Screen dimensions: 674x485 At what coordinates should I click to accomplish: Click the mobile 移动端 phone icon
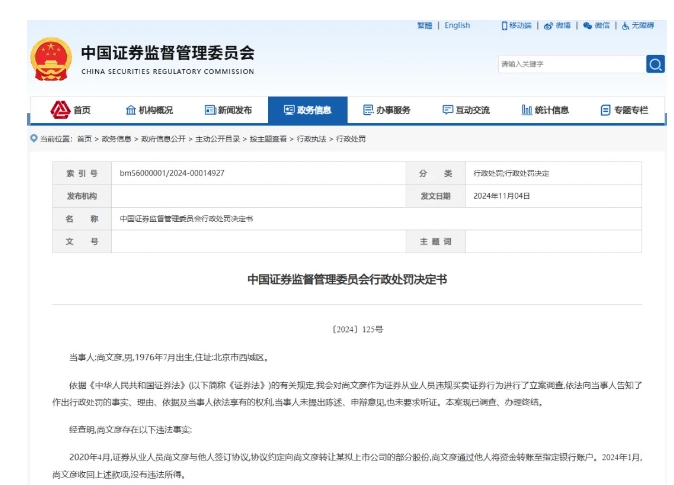click(x=504, y=26)
